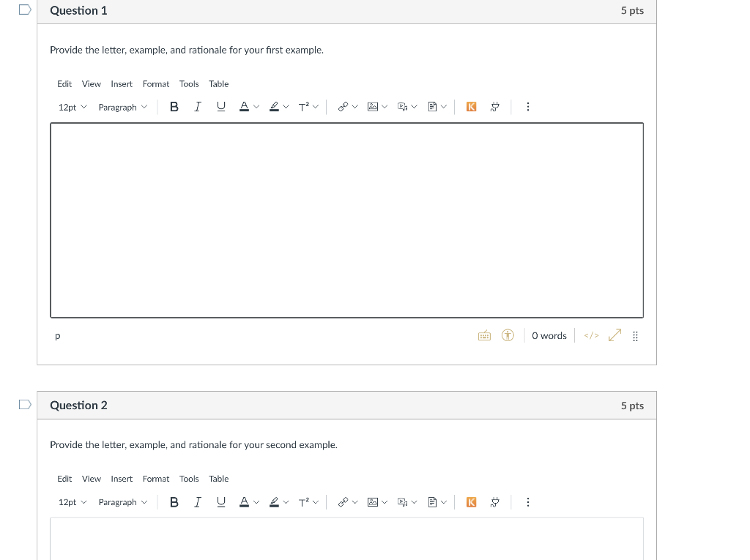The image size is (750, 560).
Task: Open Table menu in Question 2 editor
Action: pos(218,479)
